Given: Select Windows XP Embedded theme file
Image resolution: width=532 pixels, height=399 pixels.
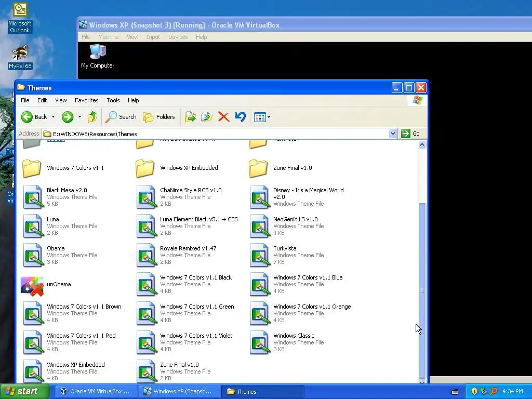Looking at the screenshot, I should [x=64, y=371].
